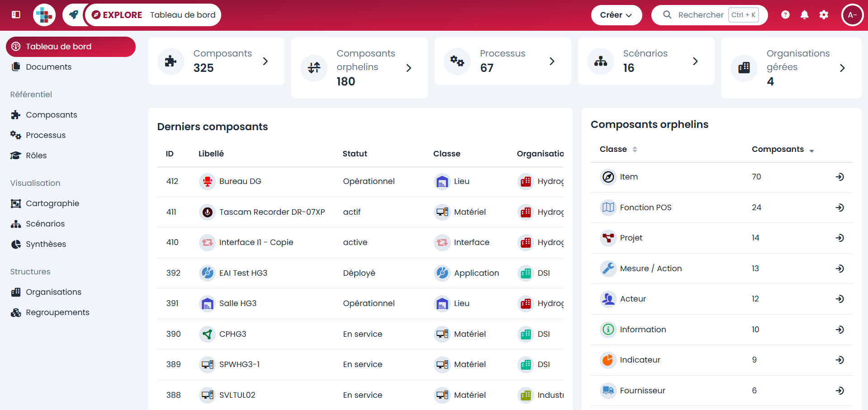Select Tableau de bord in sidebar
868x410 pixels.
click(x=71, y=47)
